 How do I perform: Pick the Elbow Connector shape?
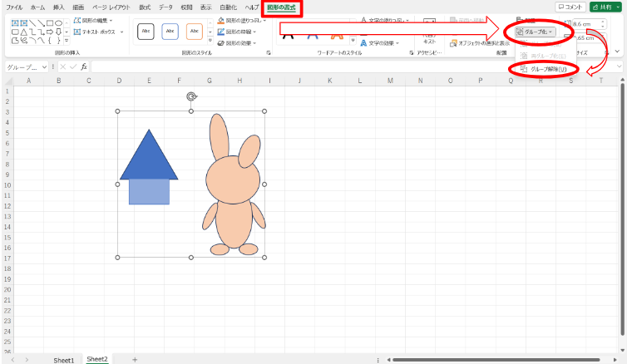(x=32, y=32)
